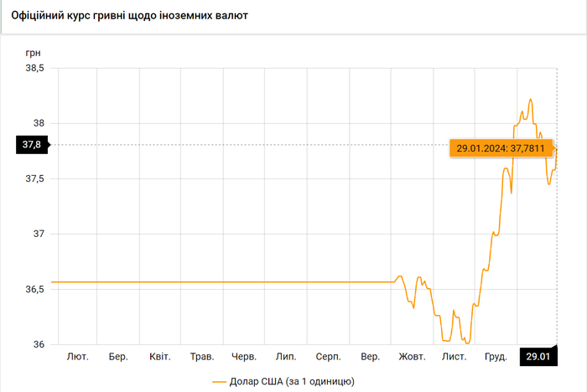
Task: Click the Лип. month label
Action: coord(286,357)
